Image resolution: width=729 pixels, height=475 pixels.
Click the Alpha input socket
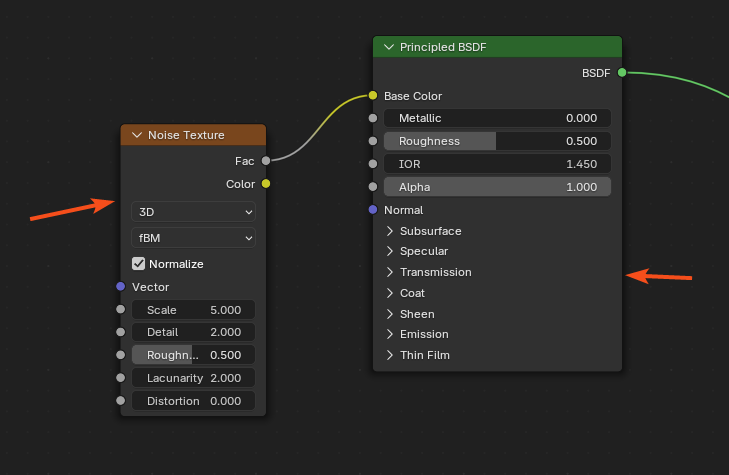[373, 186]
